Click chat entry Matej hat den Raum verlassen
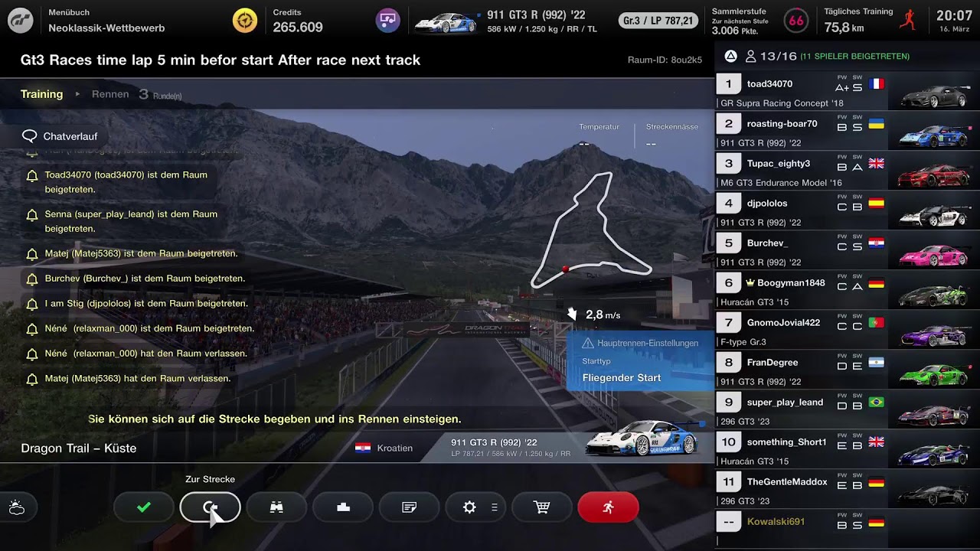This screenshot has width=980, height=551. [128, 379]
